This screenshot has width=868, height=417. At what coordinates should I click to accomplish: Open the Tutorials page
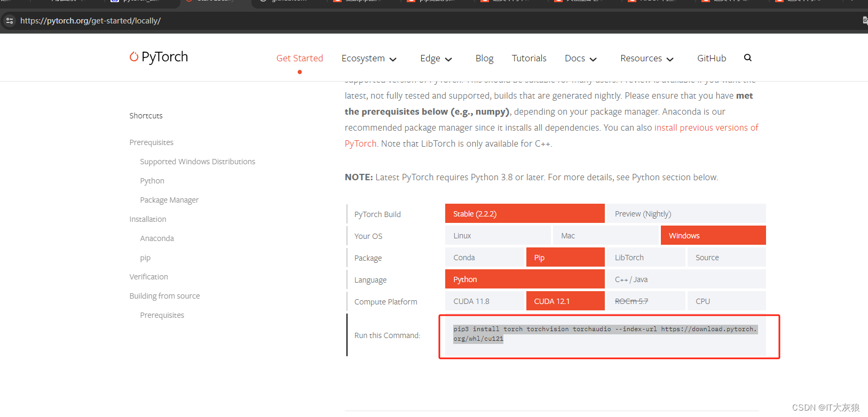tap(529, 58)
